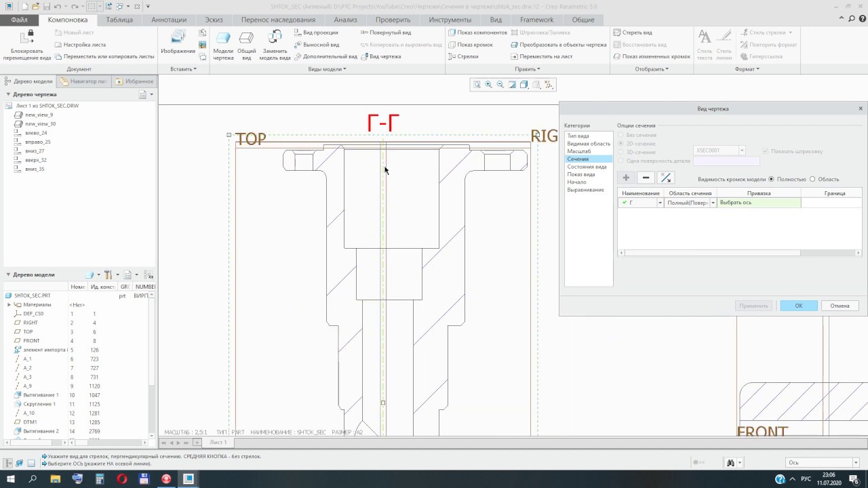Select the 'Область' radio button

click(x=812, y=179)
